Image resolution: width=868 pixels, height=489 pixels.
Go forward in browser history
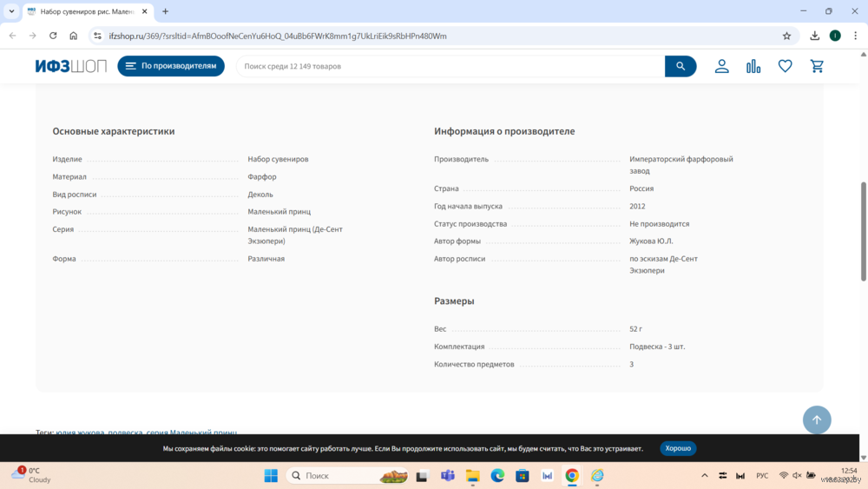(33, 36)
